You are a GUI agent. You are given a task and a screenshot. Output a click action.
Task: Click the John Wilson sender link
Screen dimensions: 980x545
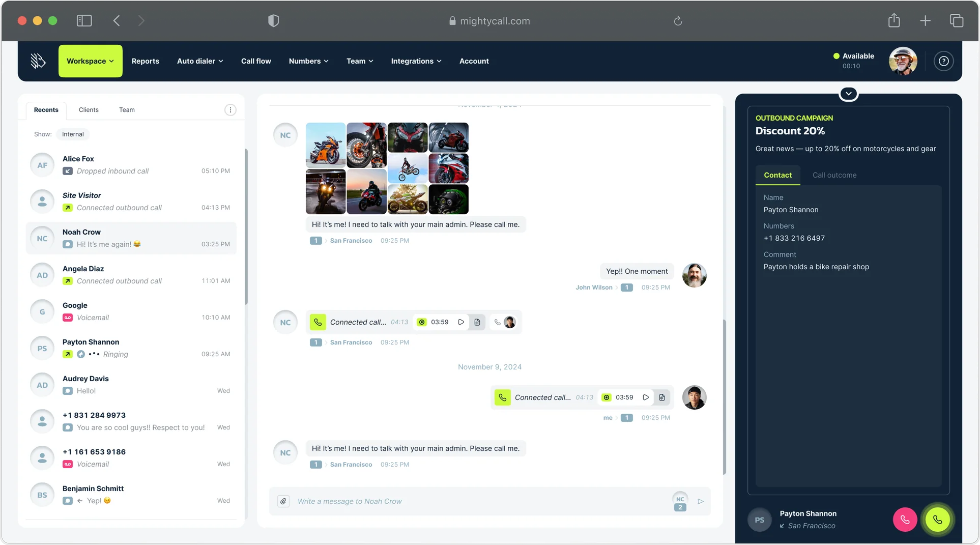click(x=594, y=288)
